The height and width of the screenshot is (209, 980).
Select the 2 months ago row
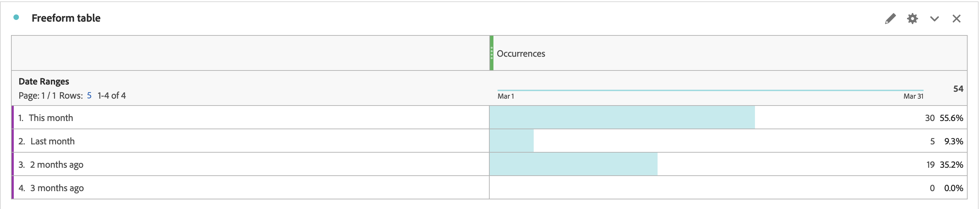point(56,165)
